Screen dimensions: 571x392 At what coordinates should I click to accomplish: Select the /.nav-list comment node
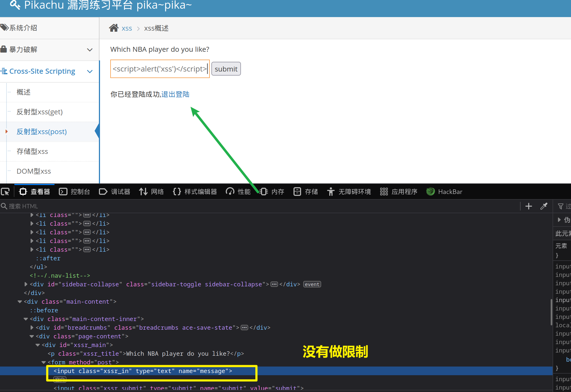pos(60,276)
